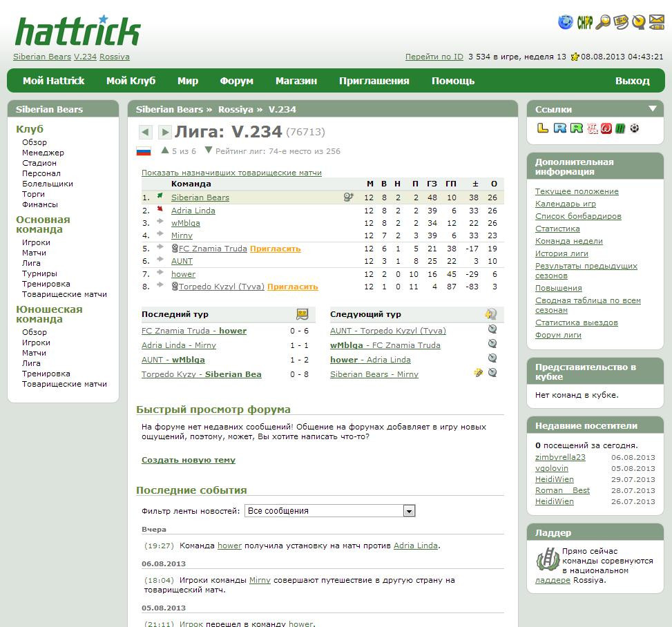Open Статистика выездов link
Screen dimensions: 672x627
pyautogui.click(x=577, y=322)
